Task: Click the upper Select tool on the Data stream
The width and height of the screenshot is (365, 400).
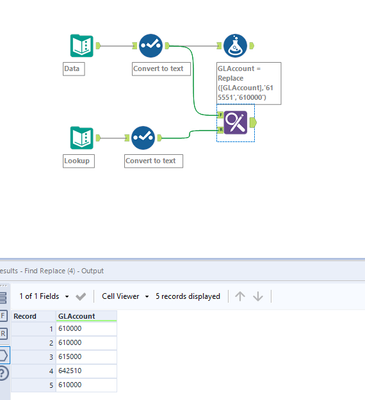Action: pos(151,46)
